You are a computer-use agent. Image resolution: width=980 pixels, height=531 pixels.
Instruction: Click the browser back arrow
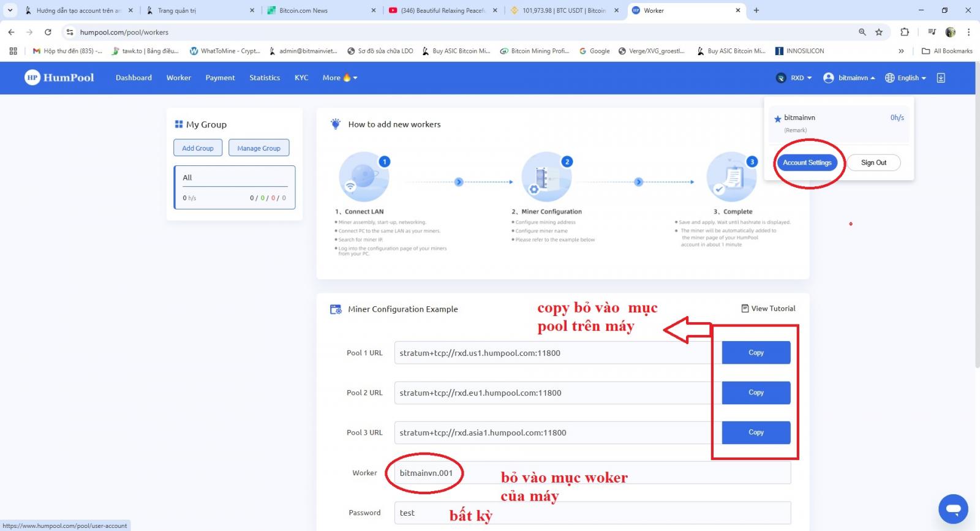pyautogui.click(x=12, y=32)
